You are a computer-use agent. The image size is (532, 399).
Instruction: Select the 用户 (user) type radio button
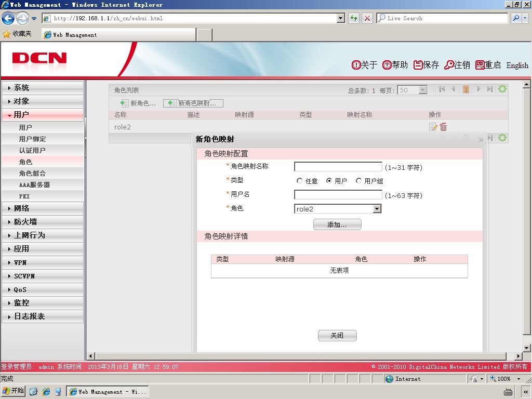[x=329, y=181]
